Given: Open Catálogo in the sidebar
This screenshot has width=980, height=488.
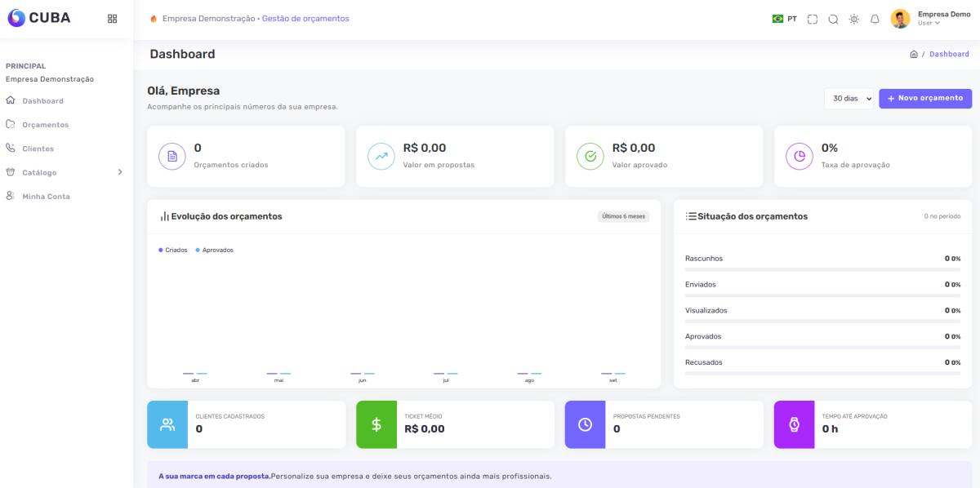Looking at the screenshot, I should 39,172.
